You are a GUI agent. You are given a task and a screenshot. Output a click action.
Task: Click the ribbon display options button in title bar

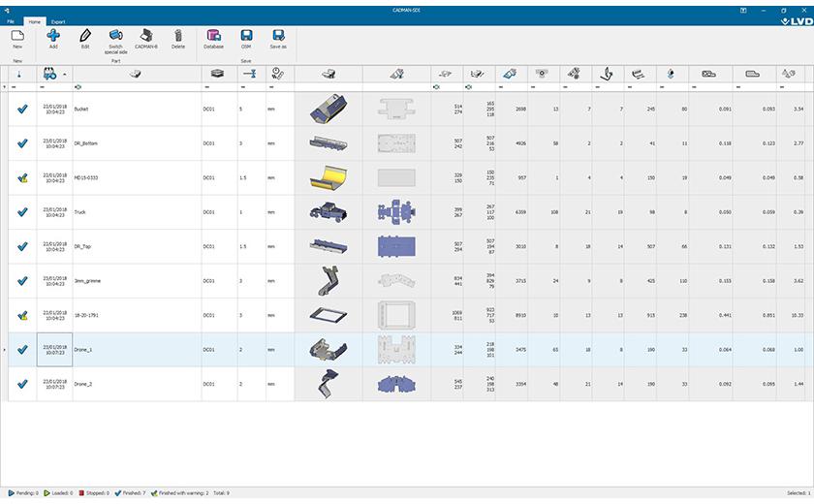click(x=743, y=11)
